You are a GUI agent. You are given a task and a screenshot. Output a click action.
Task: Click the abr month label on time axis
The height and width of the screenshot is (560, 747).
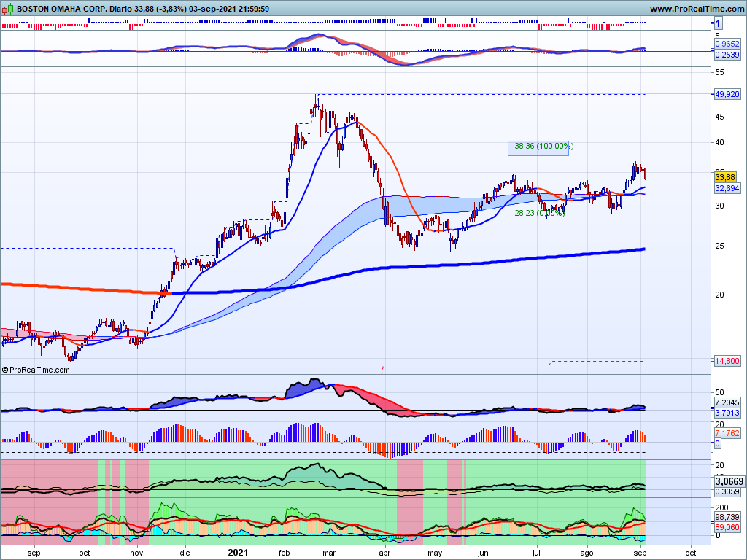click(x=384, y=553)
